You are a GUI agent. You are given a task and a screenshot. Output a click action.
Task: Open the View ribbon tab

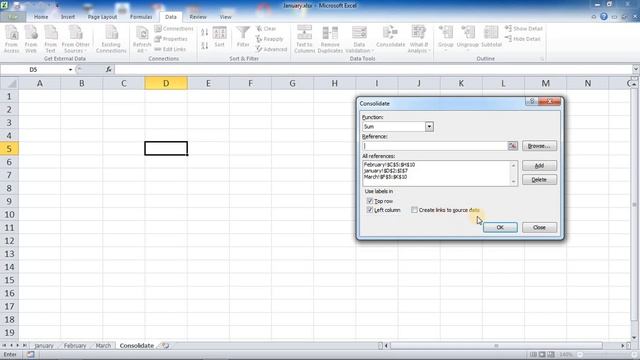[225, 17]
